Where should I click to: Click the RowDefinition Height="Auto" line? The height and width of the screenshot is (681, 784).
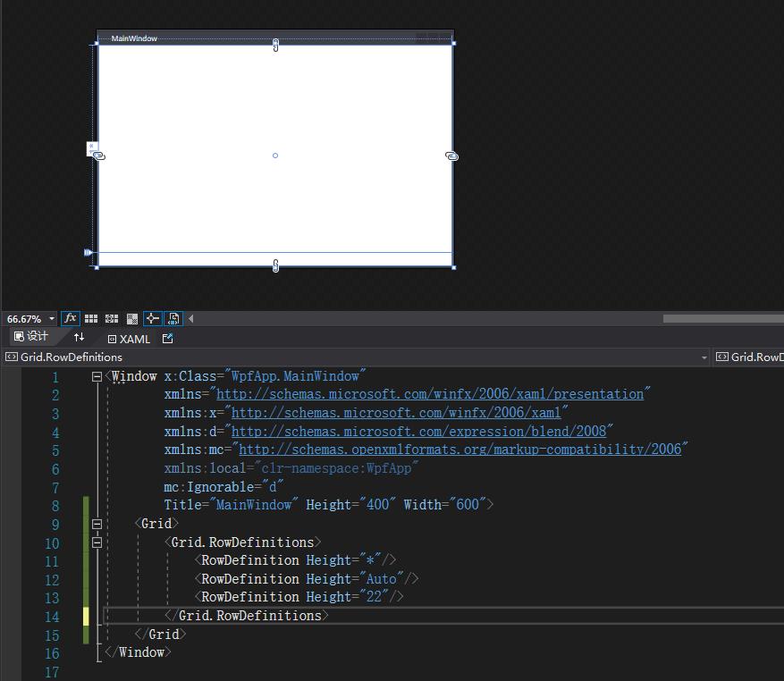tap(307, 579)
